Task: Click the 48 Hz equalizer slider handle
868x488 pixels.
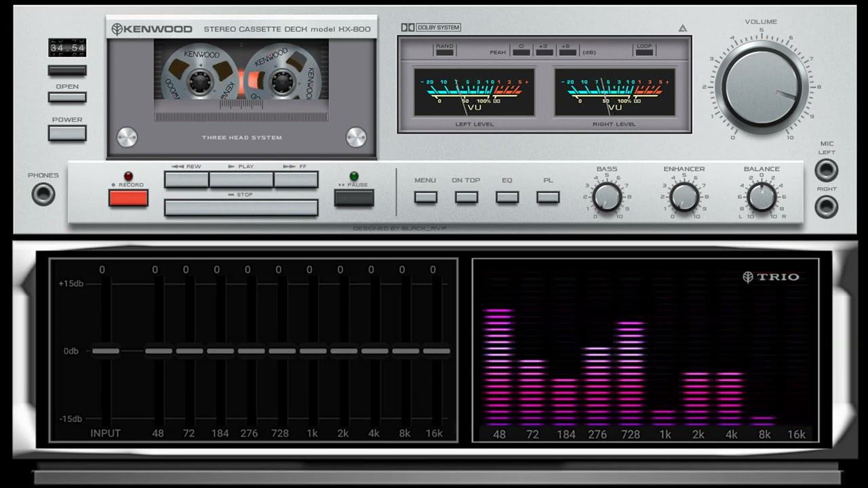Action: (x=159, y=351)
